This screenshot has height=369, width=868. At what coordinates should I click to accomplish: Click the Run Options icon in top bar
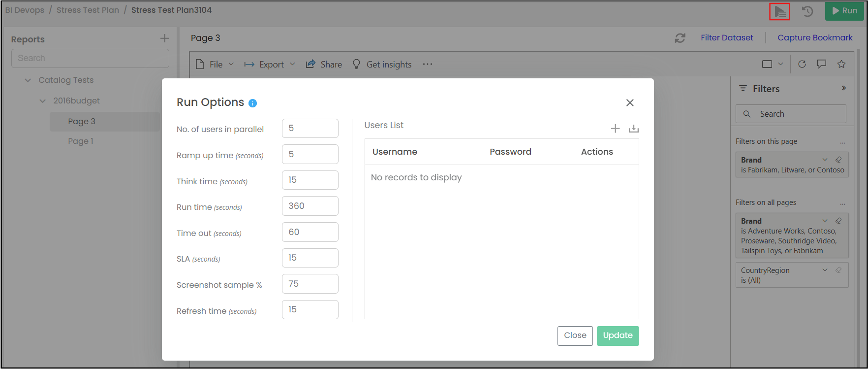click(779, 11)
